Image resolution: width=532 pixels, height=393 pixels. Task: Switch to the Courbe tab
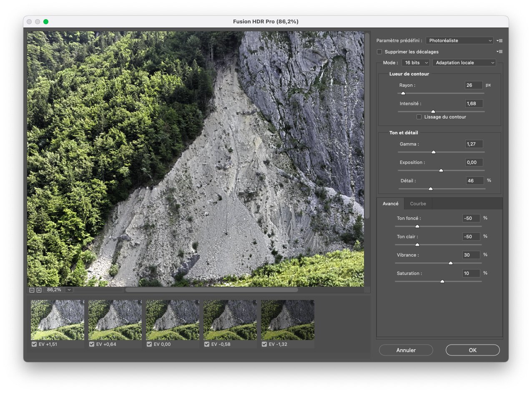pos(418,204)
